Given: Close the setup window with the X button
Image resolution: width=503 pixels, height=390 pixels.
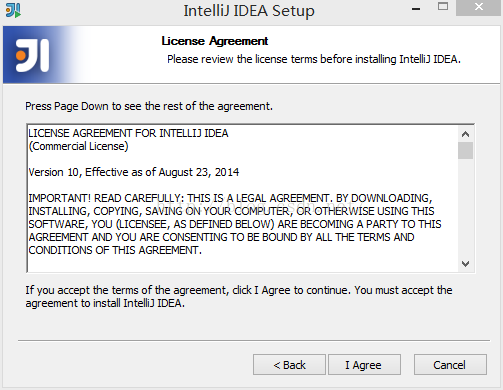Looking at the screenshot, I should coord(479,7).
